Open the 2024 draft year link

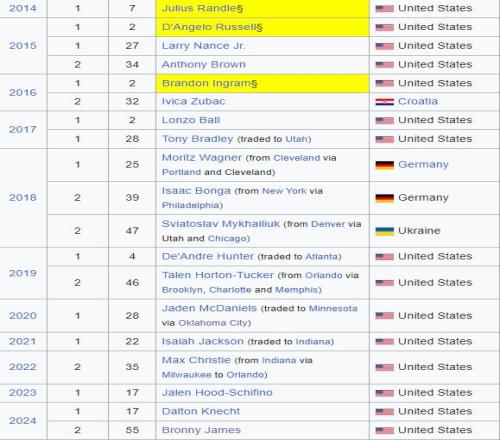coord(23,421)
